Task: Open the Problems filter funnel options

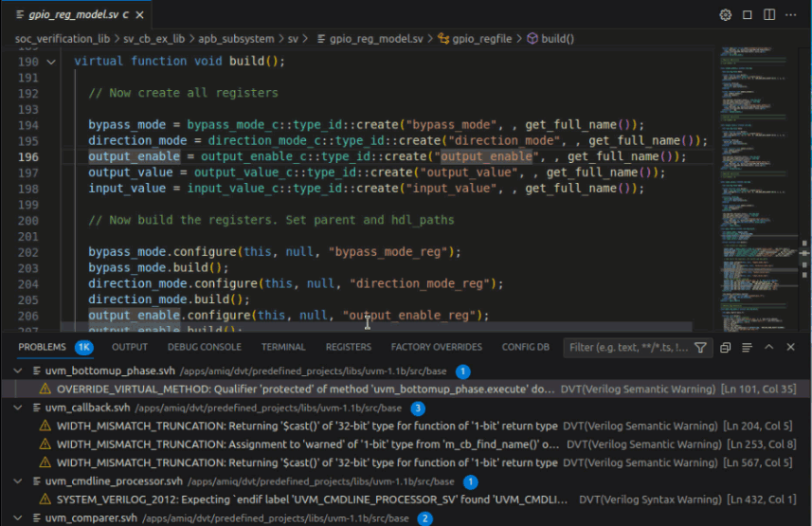Action: pyautogui.click(x=700, y=348)
